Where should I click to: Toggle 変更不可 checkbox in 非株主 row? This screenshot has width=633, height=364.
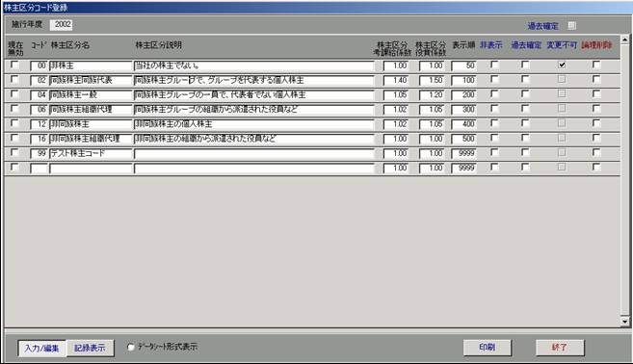click(x=562, y=65)
